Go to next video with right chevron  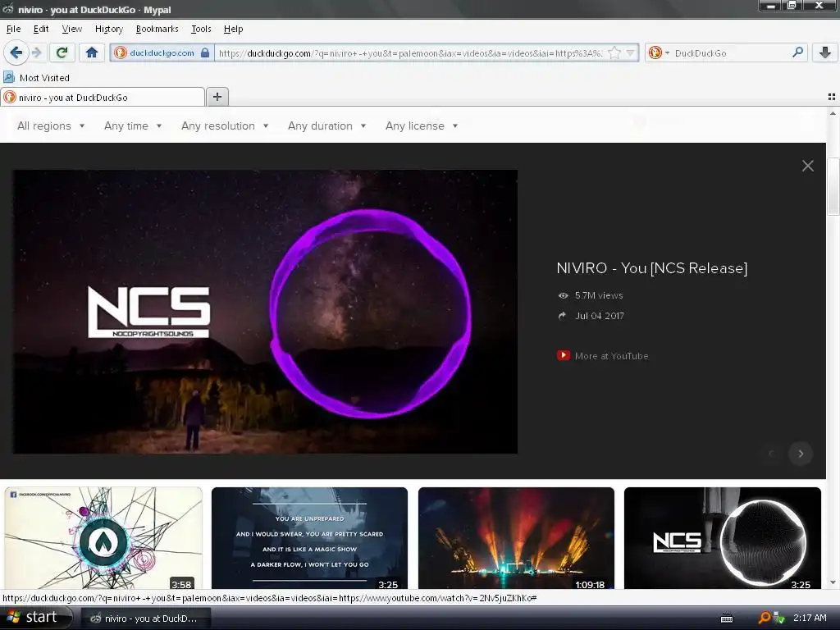(x=801, y=454)
